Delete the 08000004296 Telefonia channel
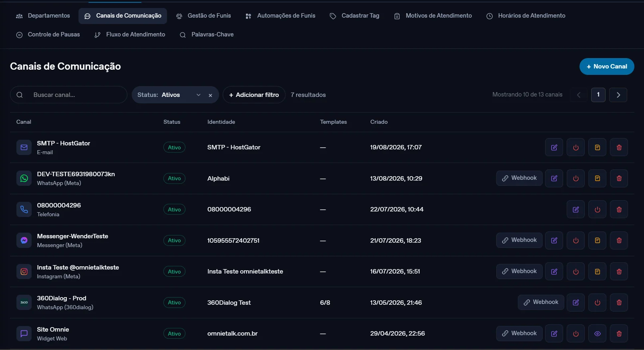The image size is (644, 350). tap(619, 209)
